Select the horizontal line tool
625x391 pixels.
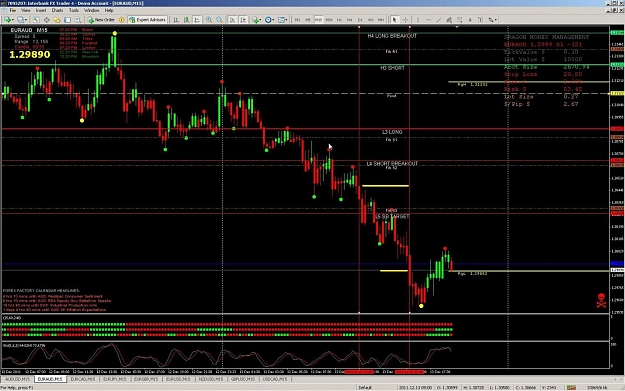(428, 20)
